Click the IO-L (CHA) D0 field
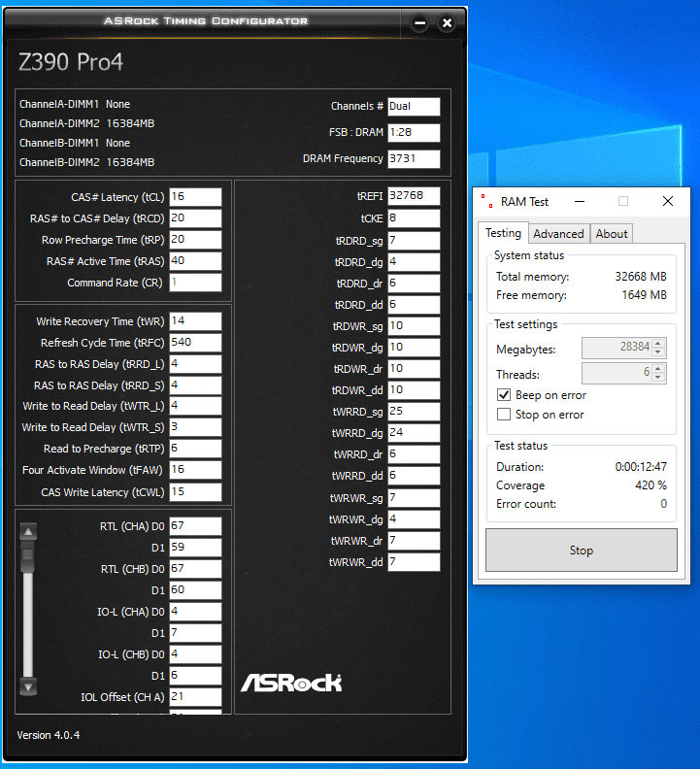 (195, 612)
